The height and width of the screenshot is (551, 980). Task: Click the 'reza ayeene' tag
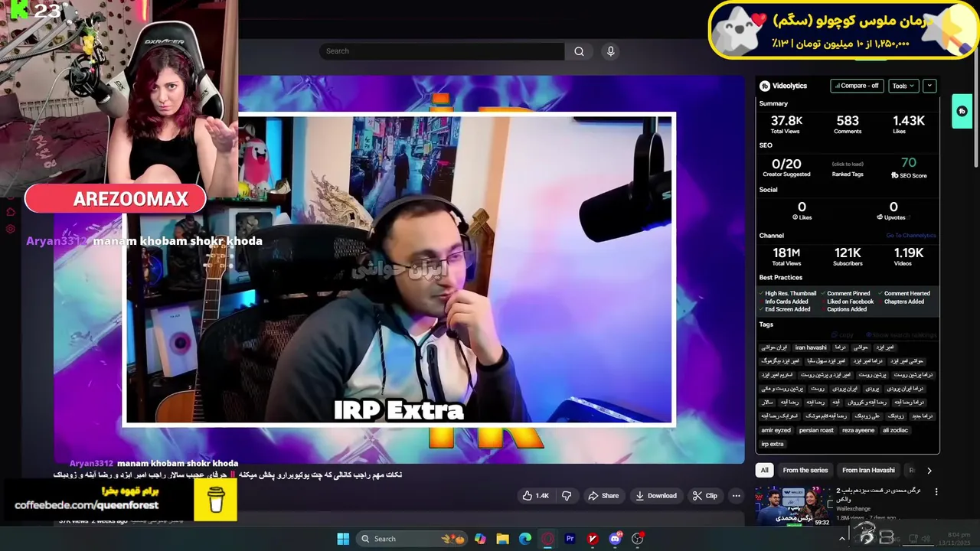tap(858, 430)
